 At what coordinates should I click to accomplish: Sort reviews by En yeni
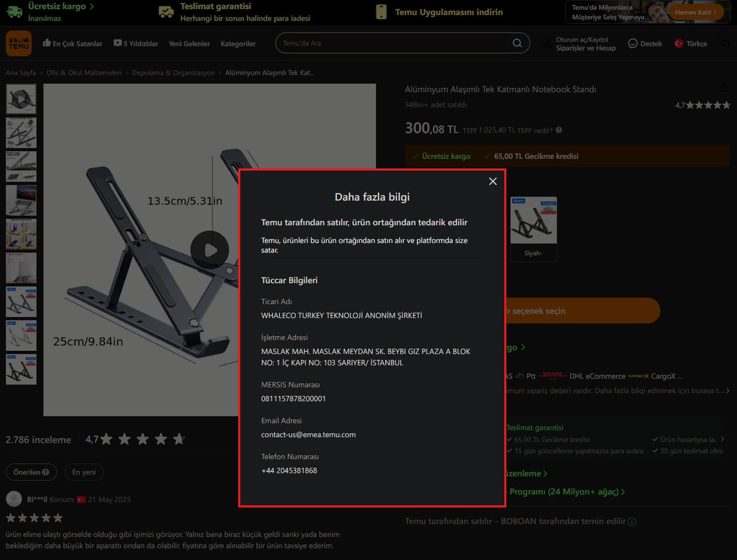(84, 472)
